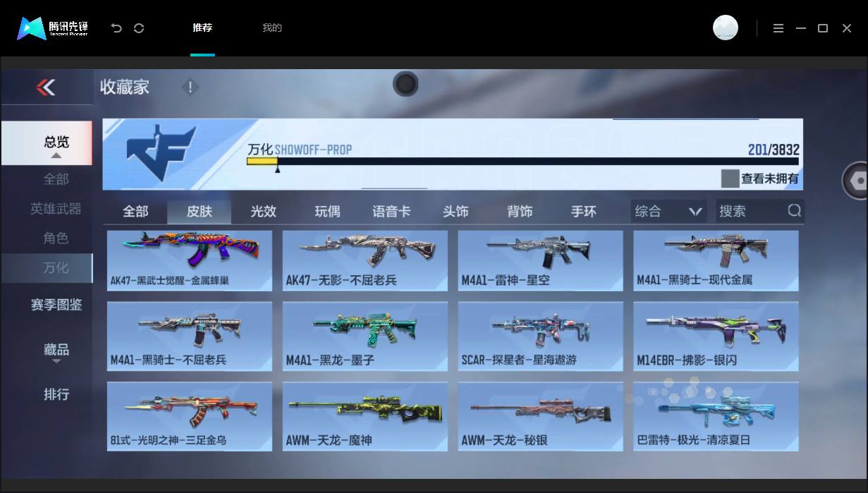Select M4A1-黑龙-墨子 skin card

tap(365, 336)
